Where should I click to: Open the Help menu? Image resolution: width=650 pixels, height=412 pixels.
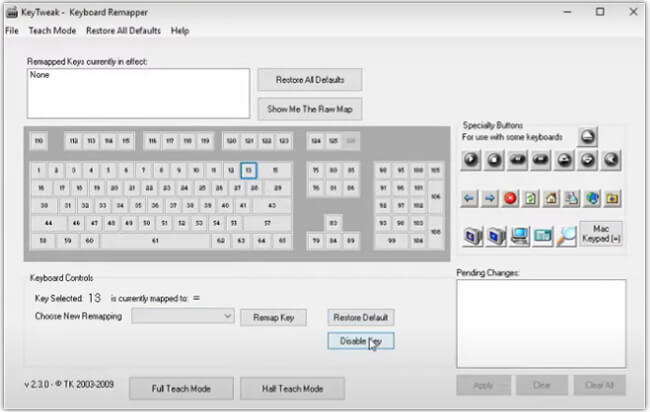click(x=180, y=31)
